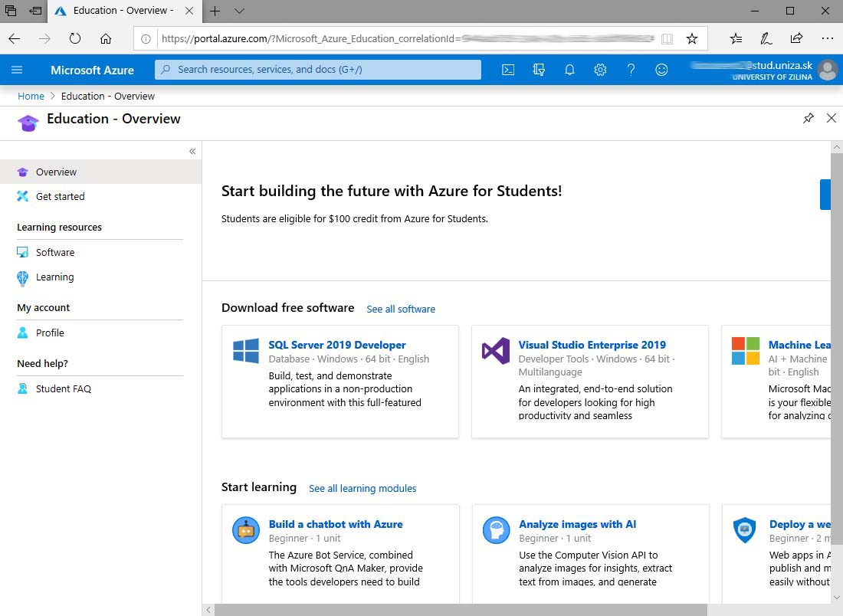Open the Azure portal hamburger menu
Viewport: 843px width, 616px height.
pyautogui.click(x=17, y=70)
